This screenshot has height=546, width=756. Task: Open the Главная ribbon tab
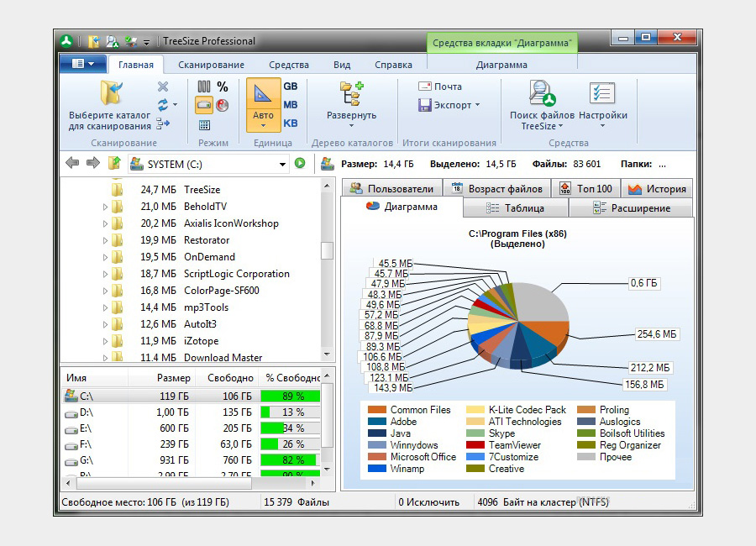pos(136,65)
